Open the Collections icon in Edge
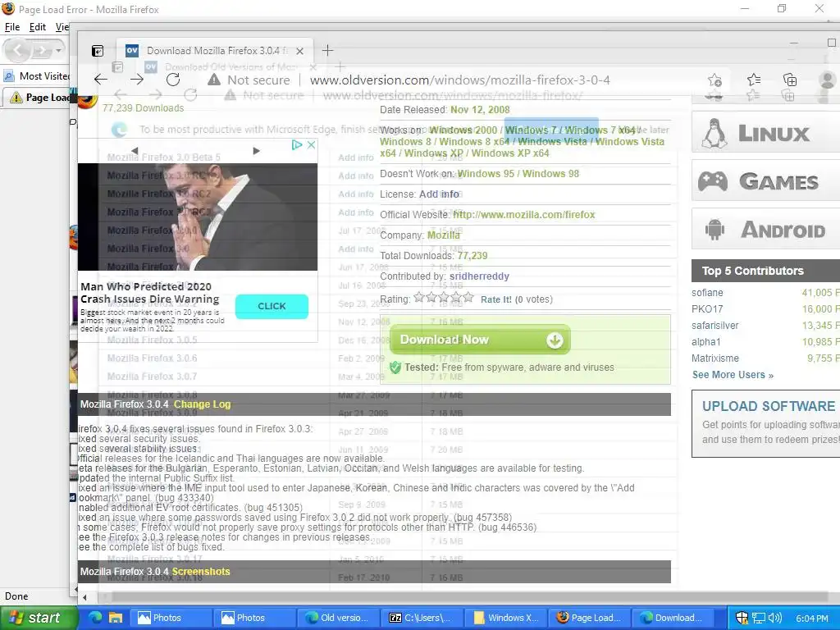Viewport: 840px width, 630px height. pyautogui.click(x=790, y=80)
